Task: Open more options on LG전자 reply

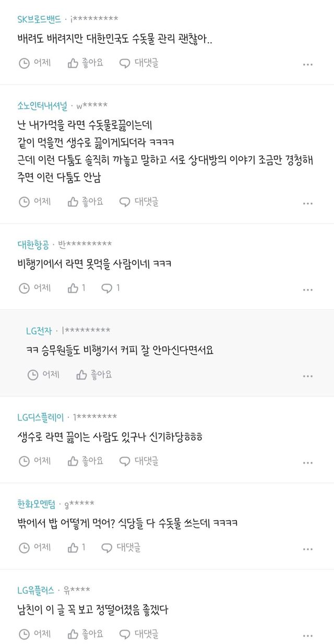Action: [x=308, y=376]
